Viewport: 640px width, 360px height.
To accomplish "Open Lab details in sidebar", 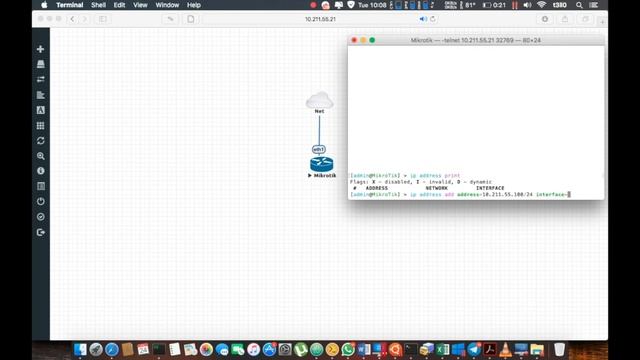I will (x=40, y=186).
